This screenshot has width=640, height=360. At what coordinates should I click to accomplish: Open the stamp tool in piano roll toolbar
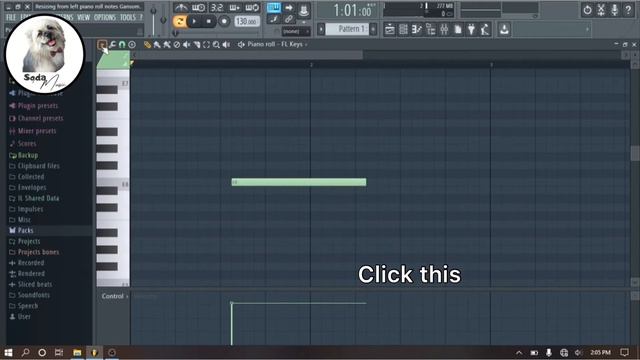click(132, 44)
